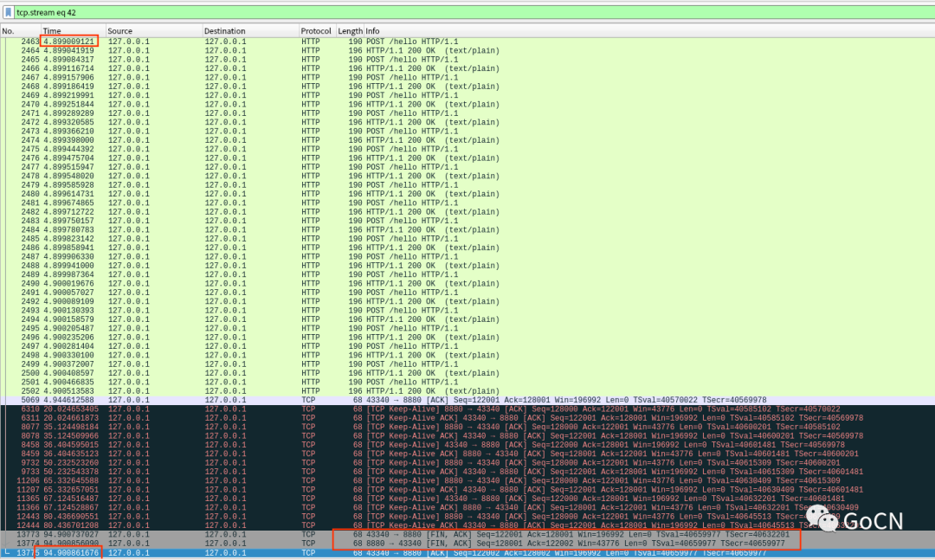This screenshot has width=935, height=560.
Task: Select the last packet 13775 row
Action: point(433,552)
